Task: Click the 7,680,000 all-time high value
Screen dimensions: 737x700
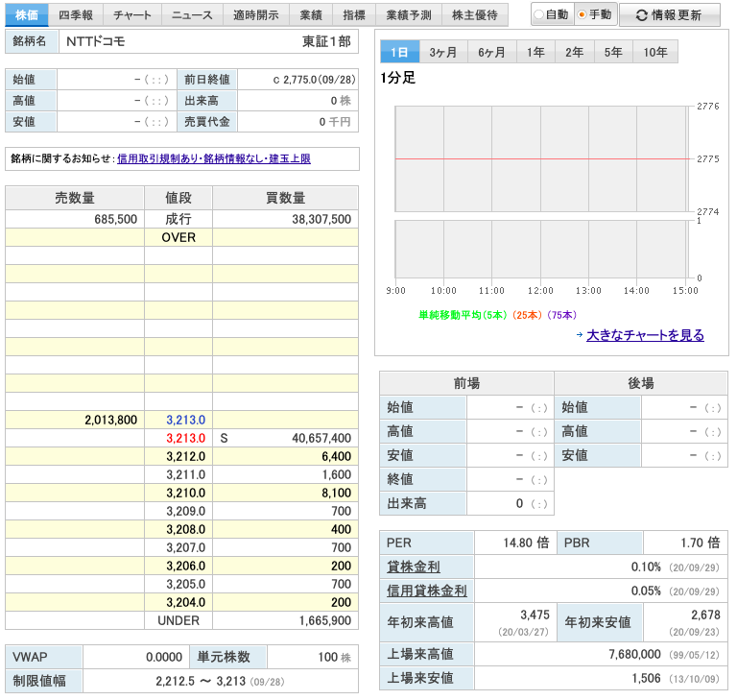Action: [635, 654]
